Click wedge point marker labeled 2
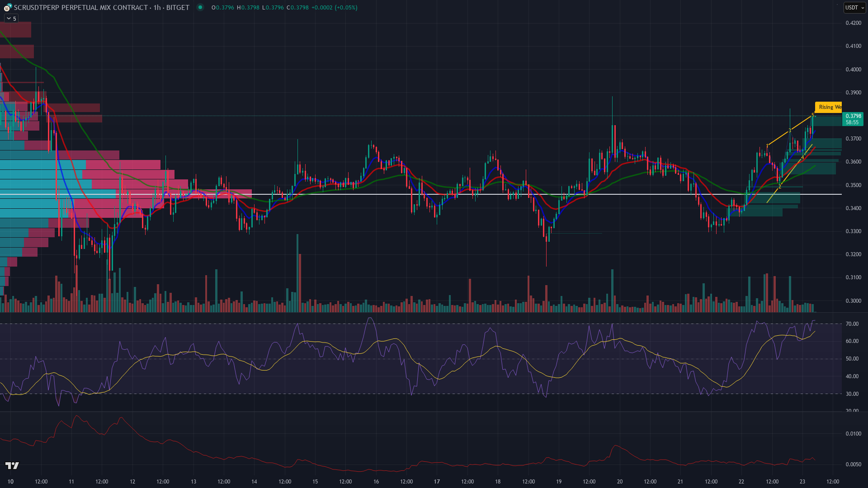 pos(780,186)
